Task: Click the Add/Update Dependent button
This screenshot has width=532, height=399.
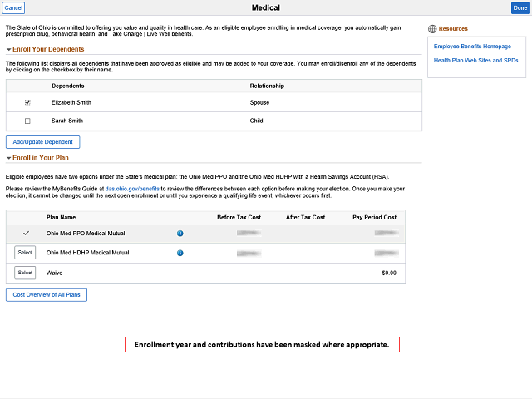Action: click(x=42, y=142)
